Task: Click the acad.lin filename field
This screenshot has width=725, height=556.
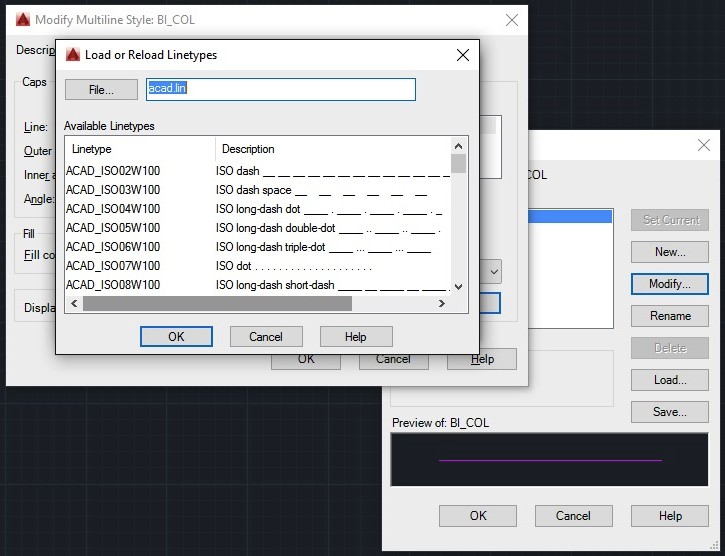Action: point(281,89)
